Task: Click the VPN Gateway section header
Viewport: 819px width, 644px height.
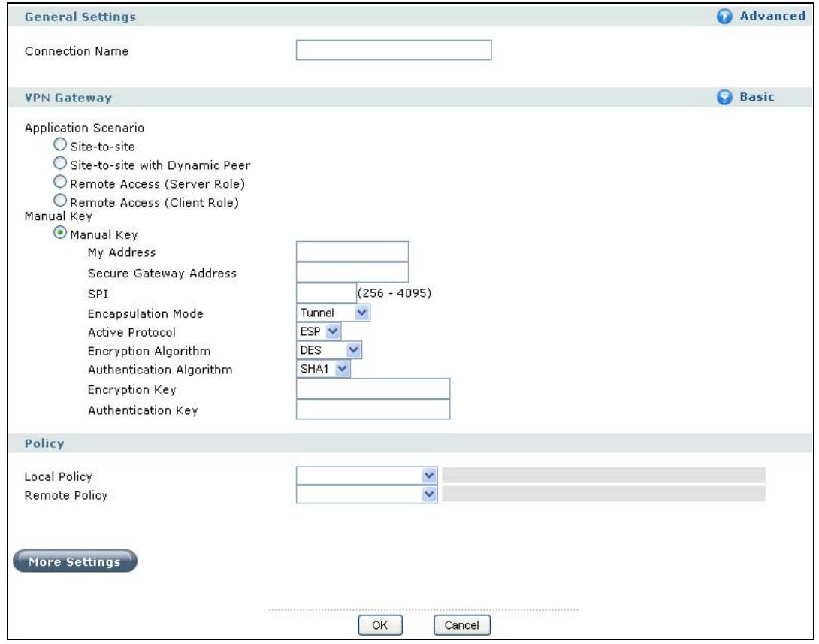Action: click(x=68, y=98)
